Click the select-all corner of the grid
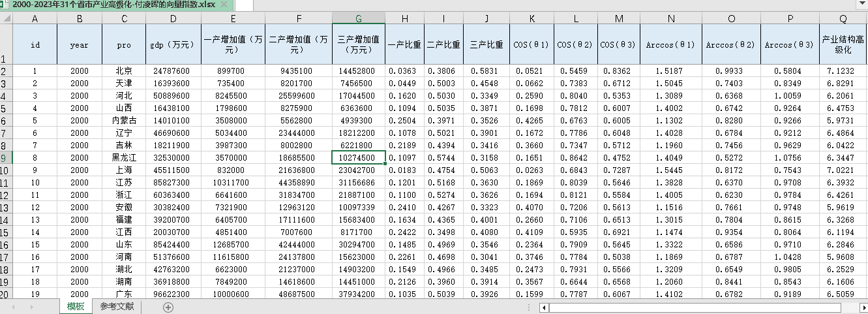 coord(6,19)
